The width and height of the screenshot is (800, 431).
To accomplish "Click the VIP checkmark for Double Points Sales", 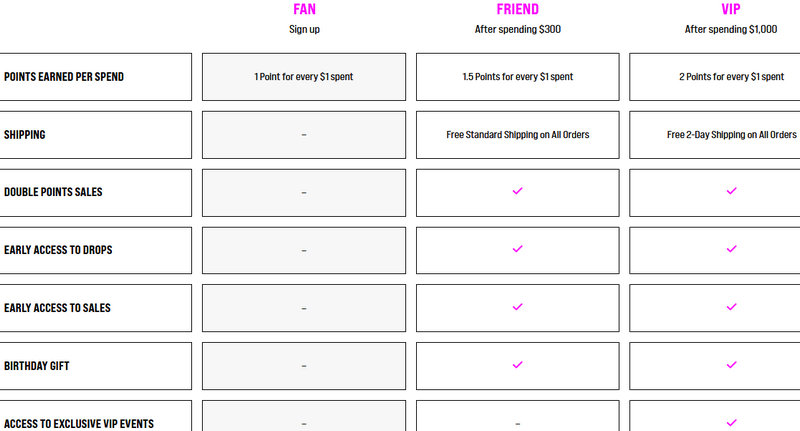I will [731, 191].
